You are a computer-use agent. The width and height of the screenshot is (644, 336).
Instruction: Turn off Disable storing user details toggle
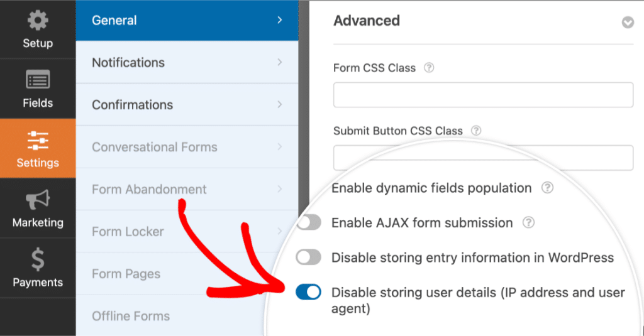[309, 292]
